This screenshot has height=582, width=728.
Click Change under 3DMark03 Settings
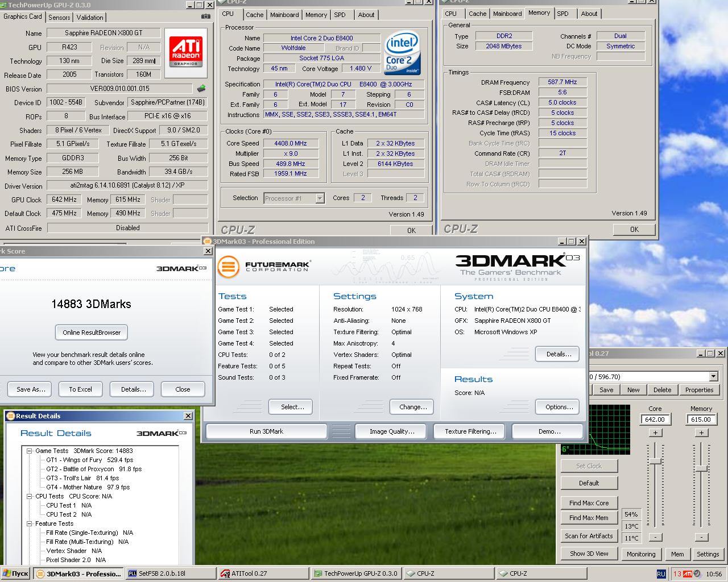point(413,407)
